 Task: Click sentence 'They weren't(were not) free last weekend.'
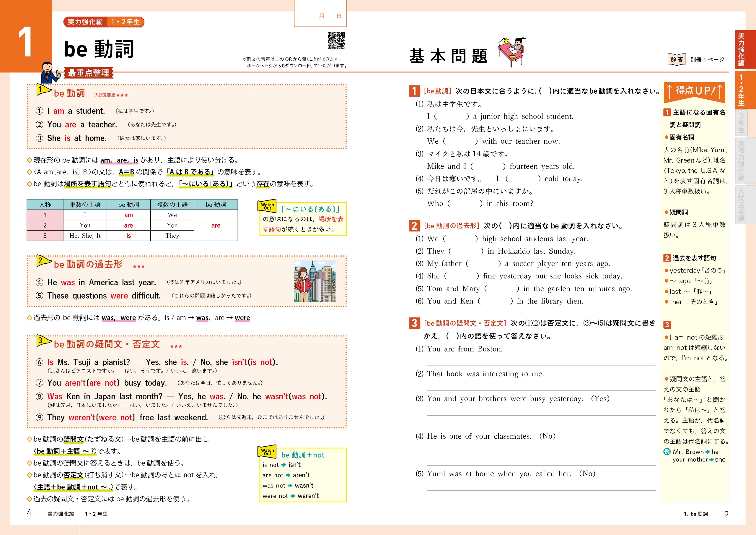tap(127, 417)
